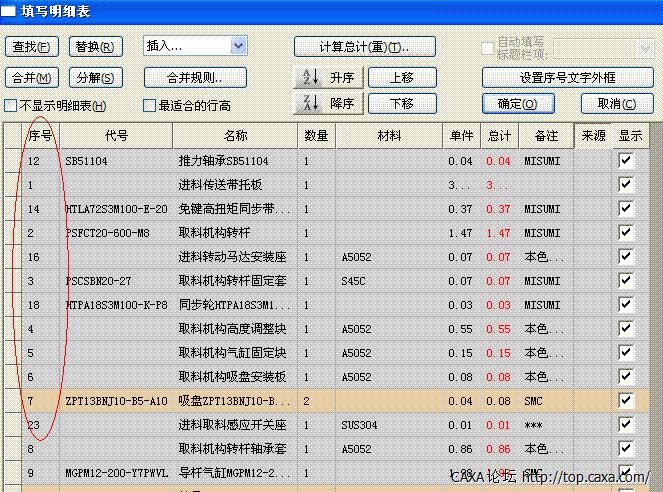
Task: Click 设置序号文字外框 button
Action: (567, 77)
